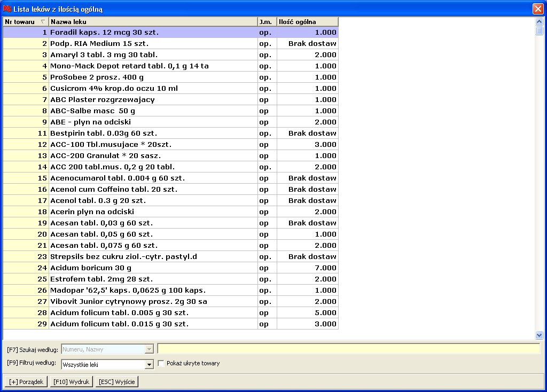Enable Pokaż ukryte towary checkbox
The height and width of the screenshot is (392, 547).
pyautogui.click(x=161, y=364)
